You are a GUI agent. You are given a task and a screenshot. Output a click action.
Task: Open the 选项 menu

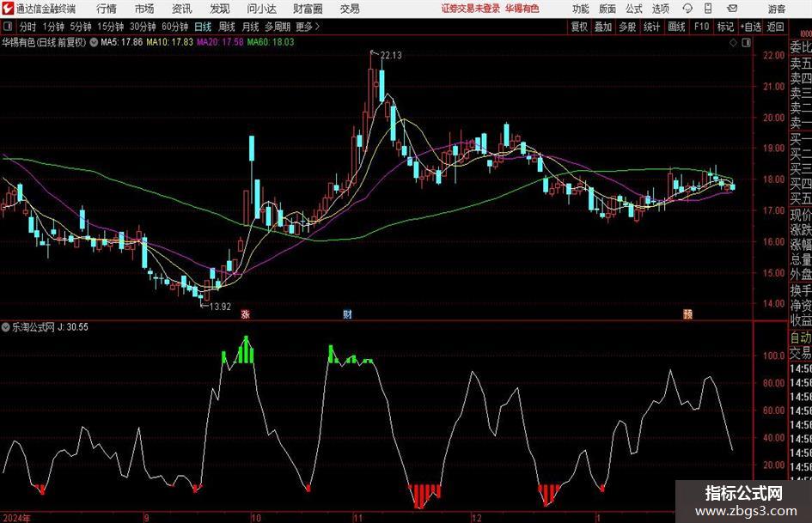click(x=660, y=9)
